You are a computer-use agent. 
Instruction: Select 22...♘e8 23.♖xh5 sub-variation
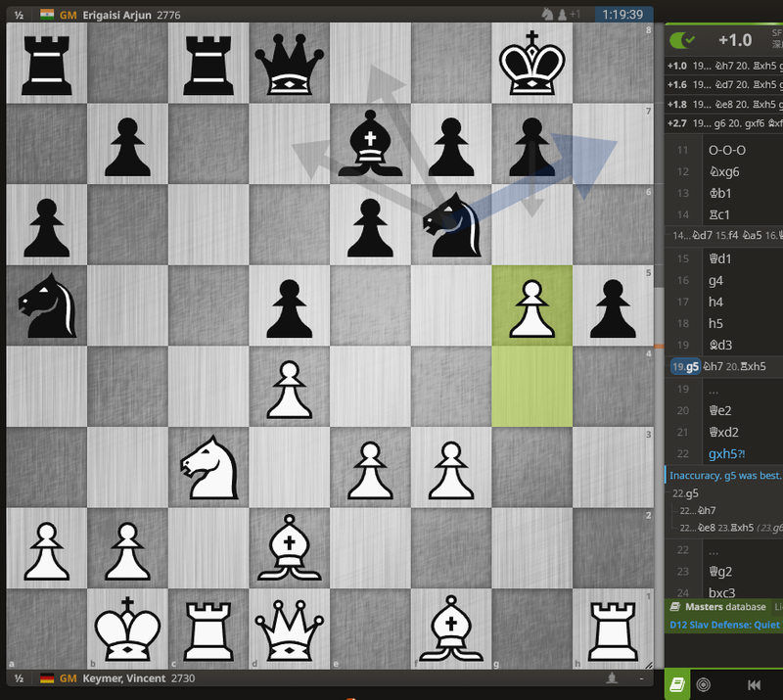pos(716,528)
